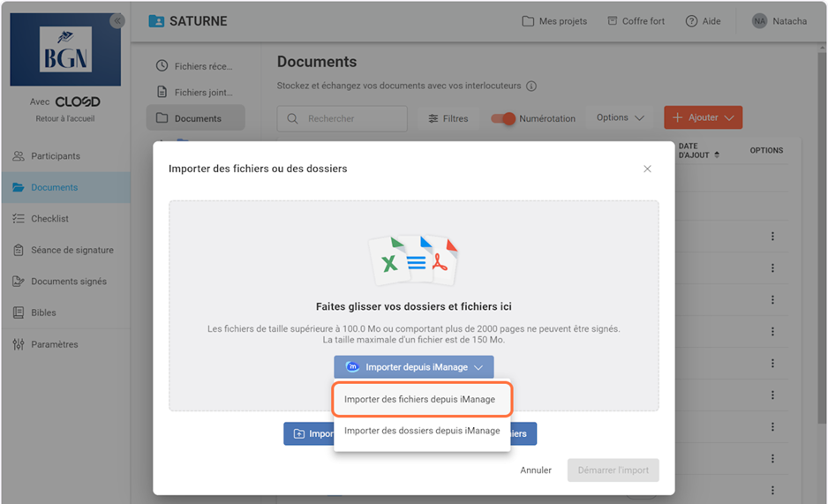
Task: Click the NA user avatar
Action: [x=759, y=21]
